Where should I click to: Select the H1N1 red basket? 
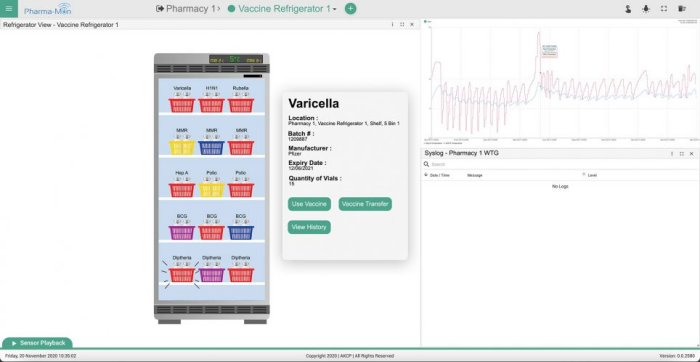tap(212, 105)
